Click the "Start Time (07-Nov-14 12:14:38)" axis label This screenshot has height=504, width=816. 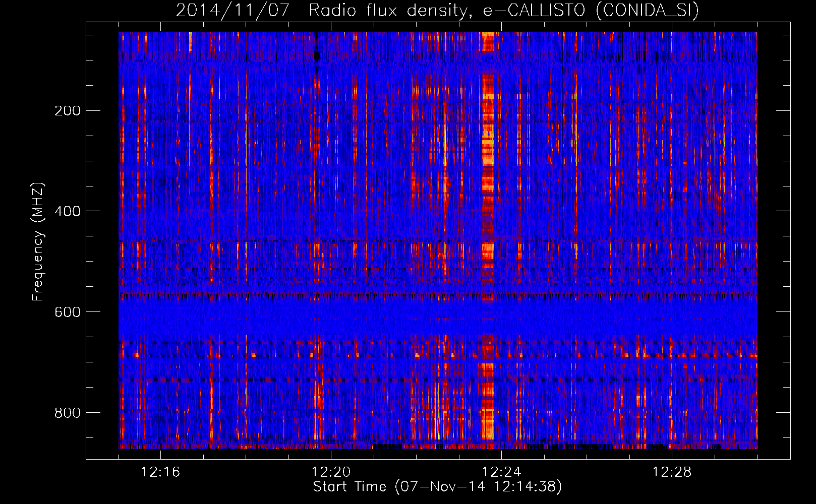click(x=437, y=487)
